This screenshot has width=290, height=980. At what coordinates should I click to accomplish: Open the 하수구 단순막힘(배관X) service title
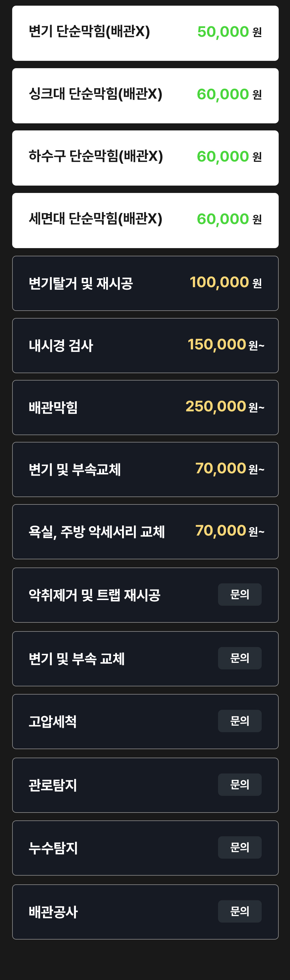click(x=96, y=156)
